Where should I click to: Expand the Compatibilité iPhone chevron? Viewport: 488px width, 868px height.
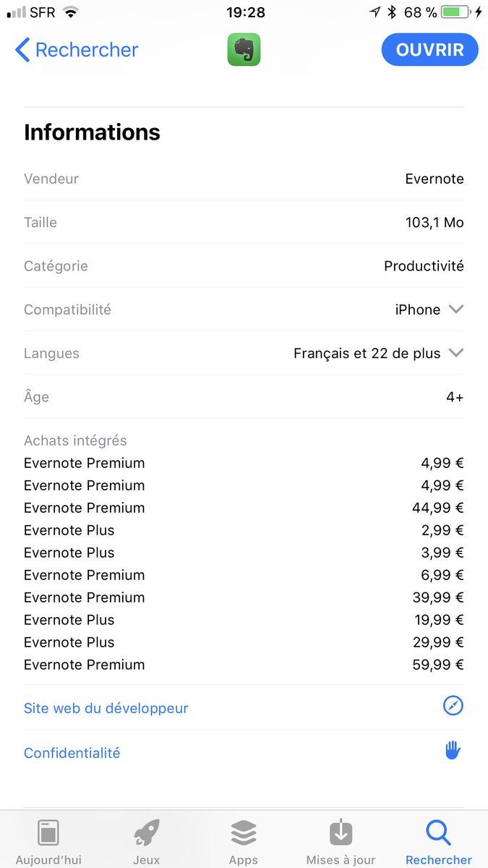pyautogui.click(x=455, y=309)
